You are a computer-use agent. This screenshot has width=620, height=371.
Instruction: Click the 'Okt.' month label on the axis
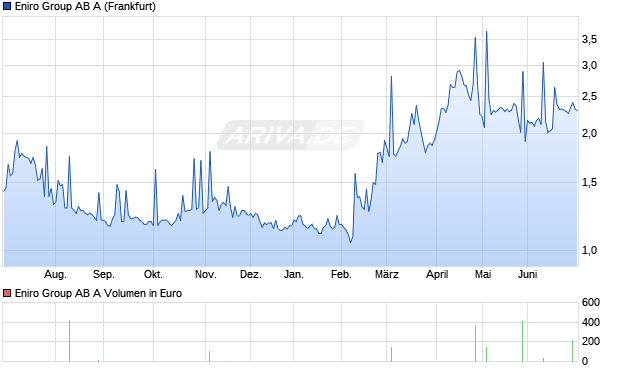click(x=153, y=274)
